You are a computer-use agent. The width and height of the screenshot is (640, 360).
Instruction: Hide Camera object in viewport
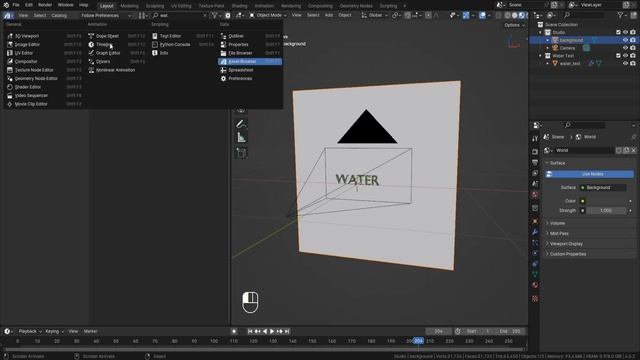coord(625,48)
